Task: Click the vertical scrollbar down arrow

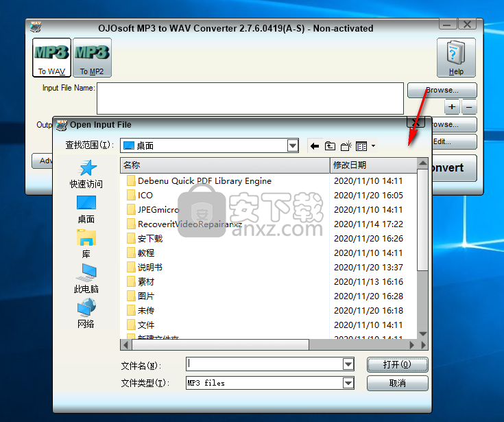Action: click(x=422, y=334)
